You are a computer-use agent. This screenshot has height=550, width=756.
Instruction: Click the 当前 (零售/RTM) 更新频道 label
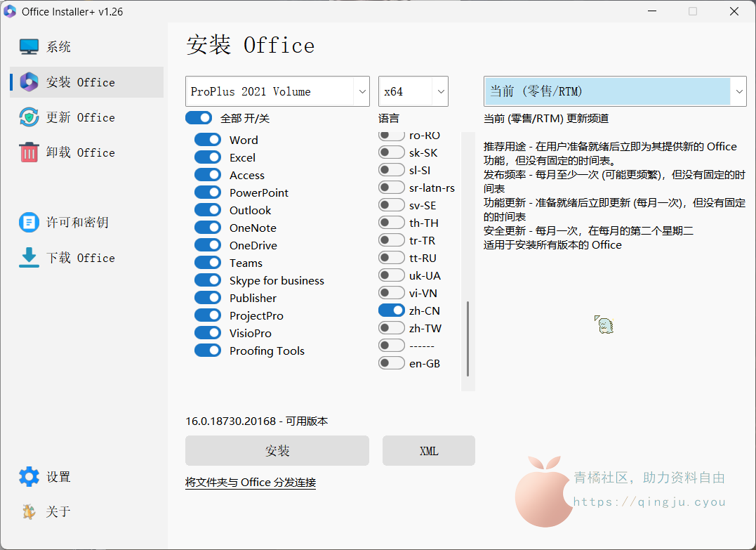[x=546, y=119]
